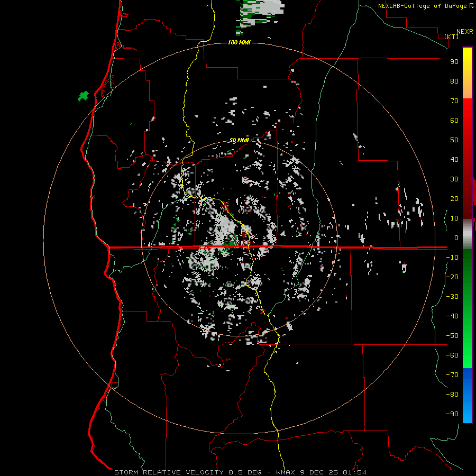
Task: Click the -60 value on velocity scale
Action: tap(452, 355)
